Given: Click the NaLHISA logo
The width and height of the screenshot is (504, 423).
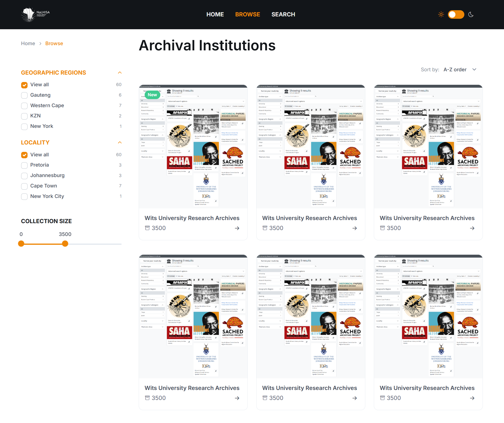Looking at the screenshot, I should pyautogui.click(x=35, y=14).
